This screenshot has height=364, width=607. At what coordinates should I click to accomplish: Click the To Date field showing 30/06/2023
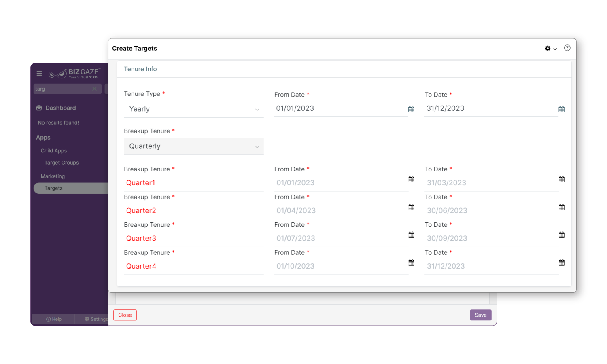click(x=491, y=211)
